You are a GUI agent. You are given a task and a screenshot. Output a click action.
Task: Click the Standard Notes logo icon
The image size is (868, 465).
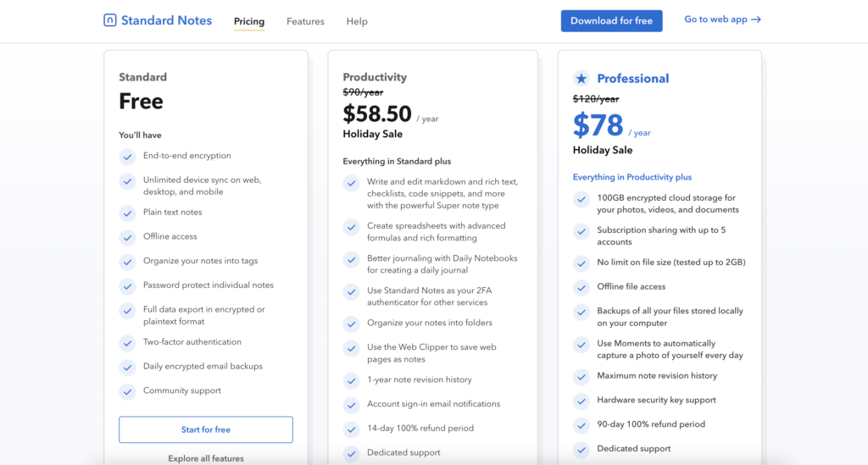[110, 20]
